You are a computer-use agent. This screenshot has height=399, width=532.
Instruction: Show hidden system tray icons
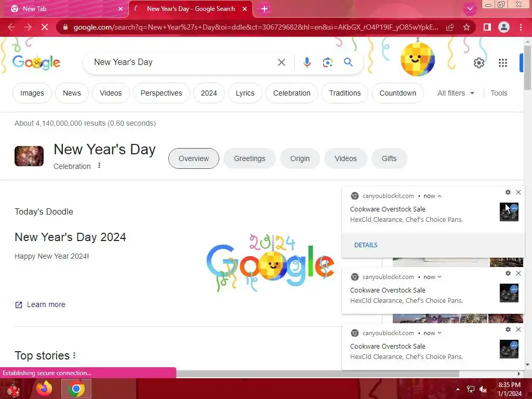click(x=458, y=389)
